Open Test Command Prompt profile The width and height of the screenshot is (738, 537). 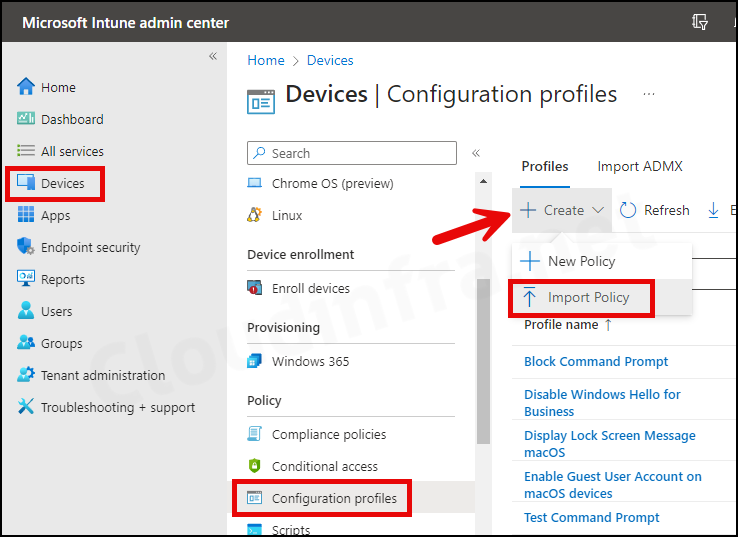coord(591,517)
